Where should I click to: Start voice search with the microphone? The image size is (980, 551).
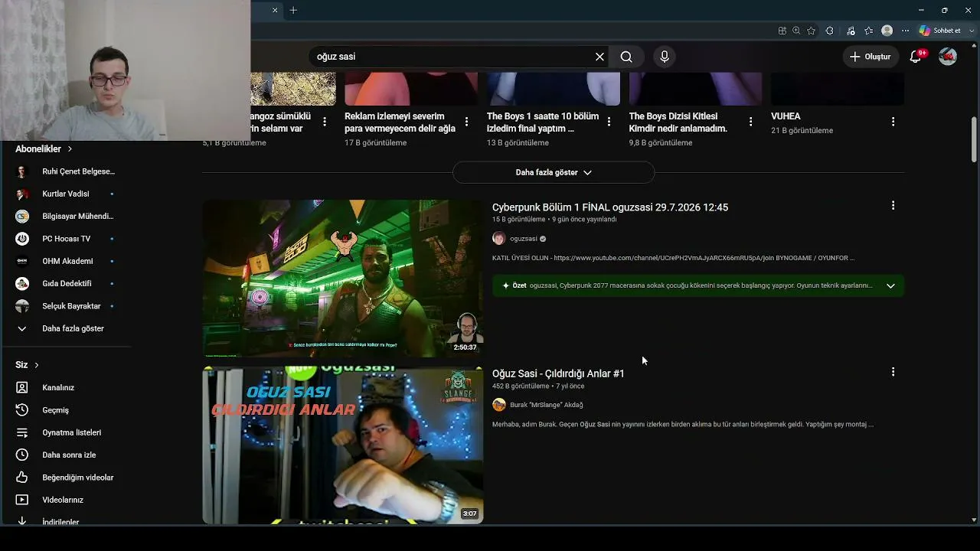coord(664,57)
